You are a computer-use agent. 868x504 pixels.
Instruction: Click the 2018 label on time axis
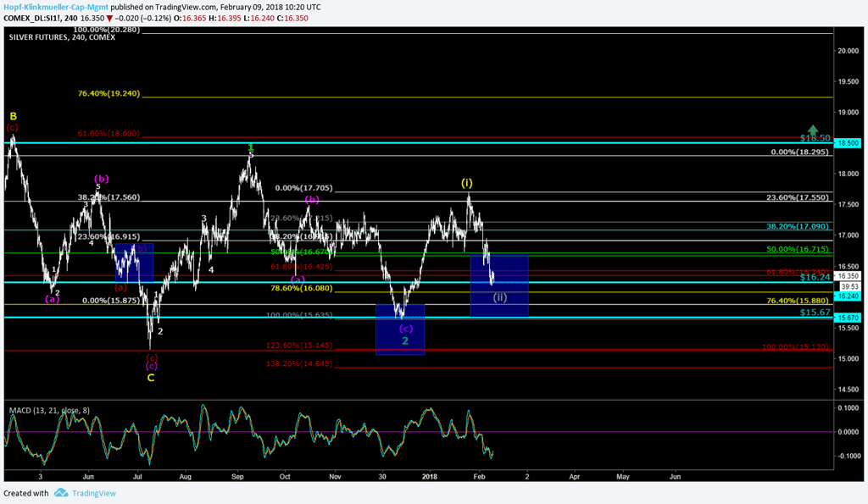[431, 477]
